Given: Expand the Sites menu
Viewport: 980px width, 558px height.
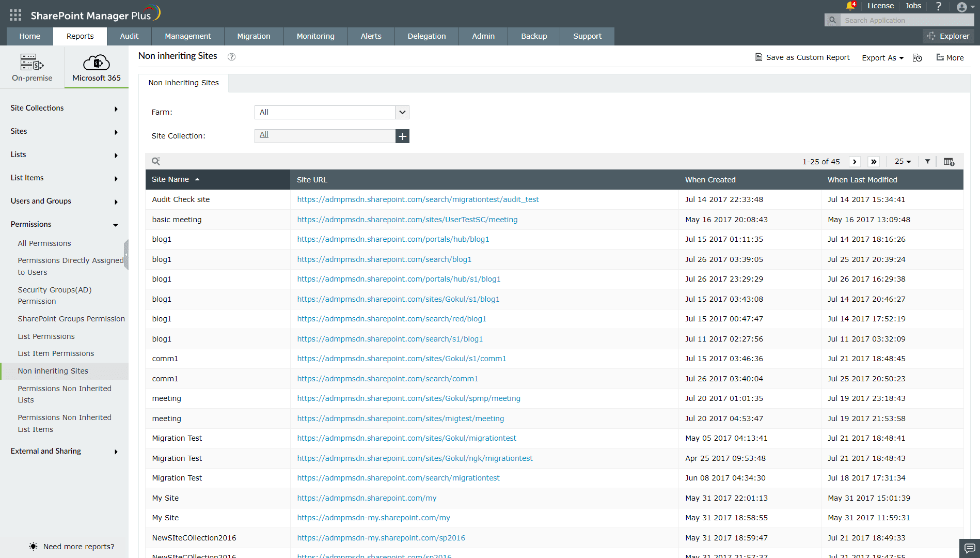Looking at the screenshot, I should coord(64,131).
